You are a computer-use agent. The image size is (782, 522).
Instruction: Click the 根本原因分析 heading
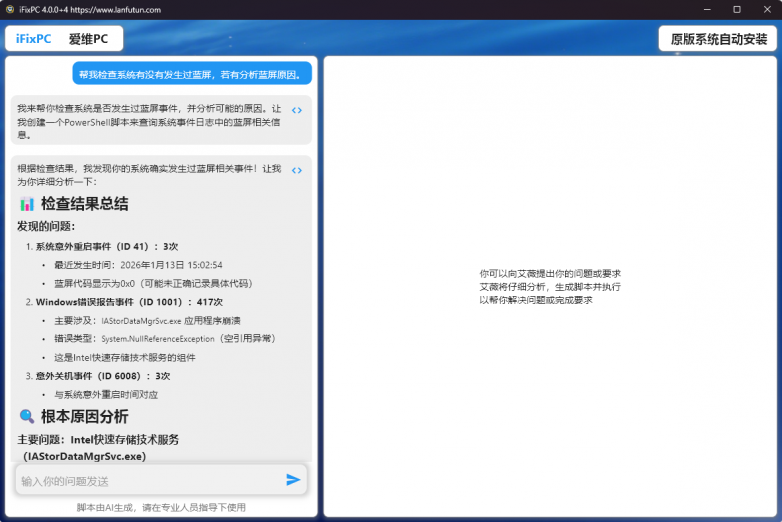(84, 416)
